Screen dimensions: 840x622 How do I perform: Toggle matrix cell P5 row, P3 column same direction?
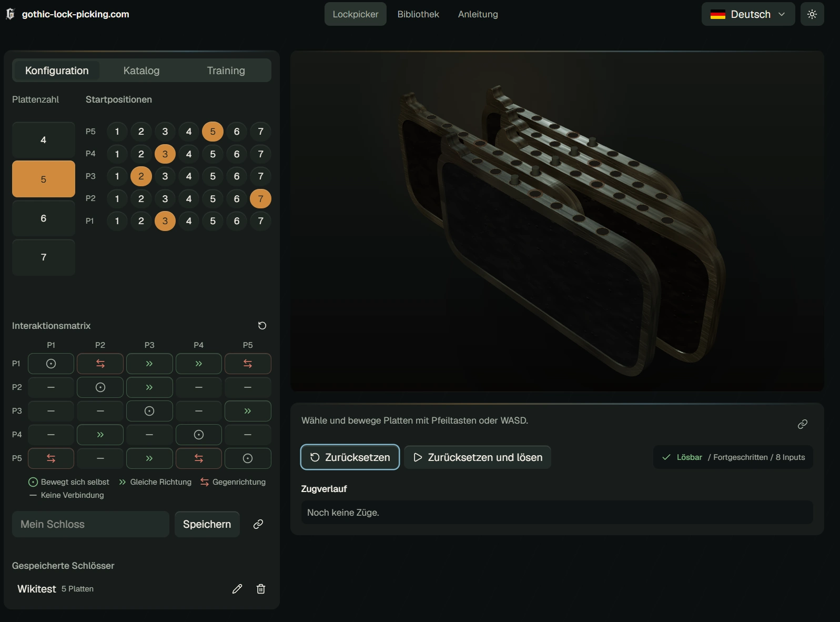point(149,458)
